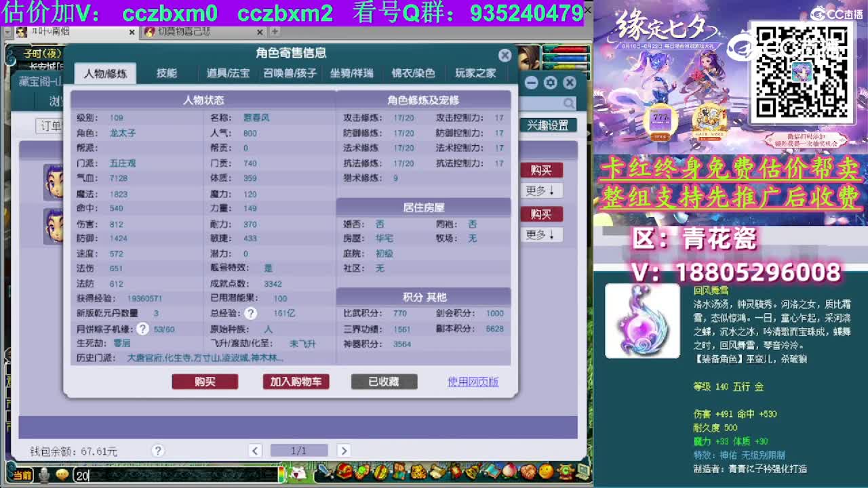
Task: Open the chat bubble emoticon icon
Action: [62, 474]
